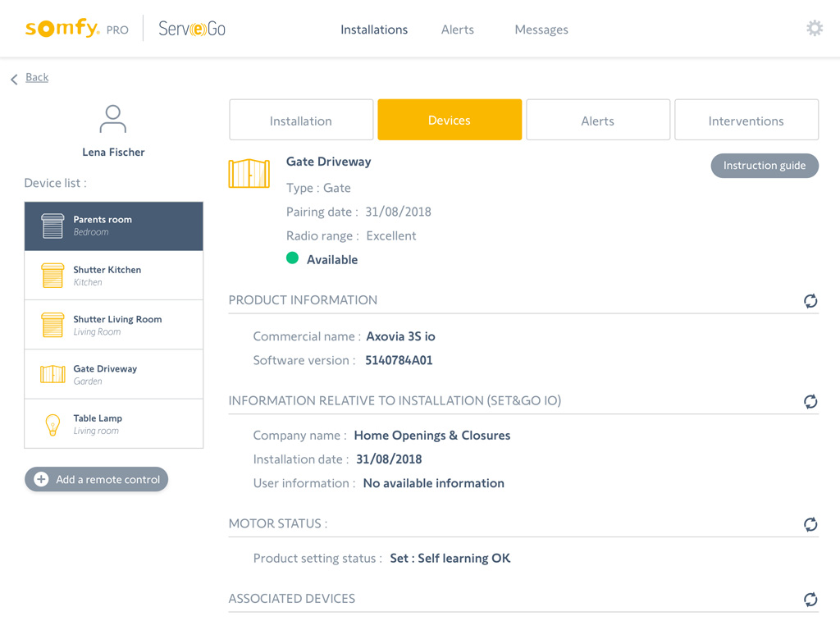This screenshot has width=840, height=630.
Task: Open Messages in the top navigation
Action: coord(541,30)
